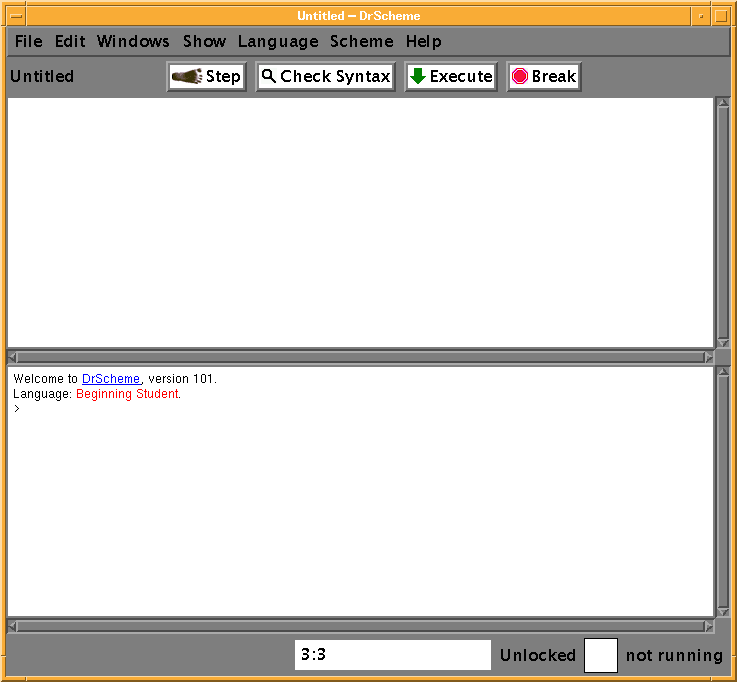Click interactions pane scroll down arrow

[723, 612]
